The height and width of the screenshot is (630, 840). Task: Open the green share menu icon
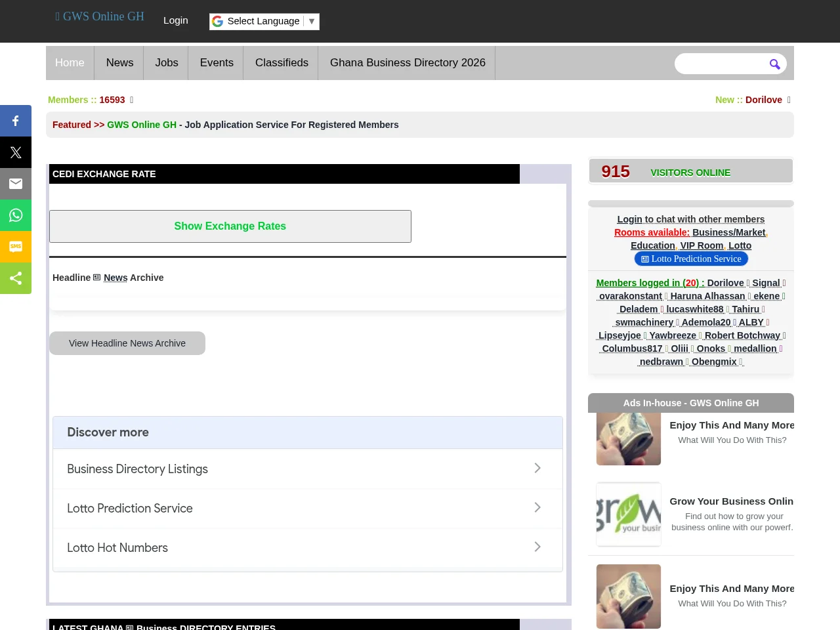pyautogui.click(x=16, y=278)
